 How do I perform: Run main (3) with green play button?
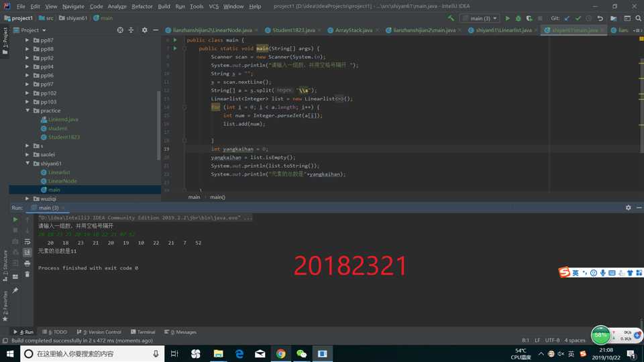coord(507,18)
